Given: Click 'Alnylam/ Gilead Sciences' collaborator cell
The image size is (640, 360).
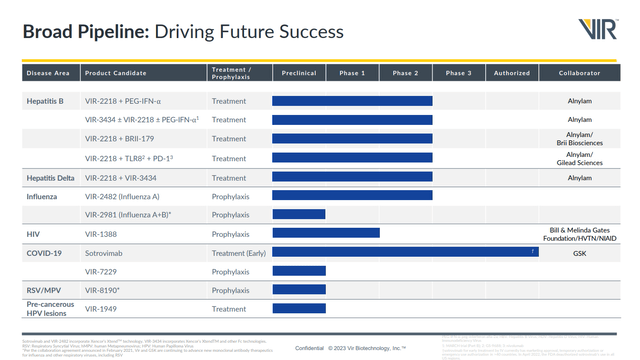Looking at the screenshot, I should [x=580, y=158].
